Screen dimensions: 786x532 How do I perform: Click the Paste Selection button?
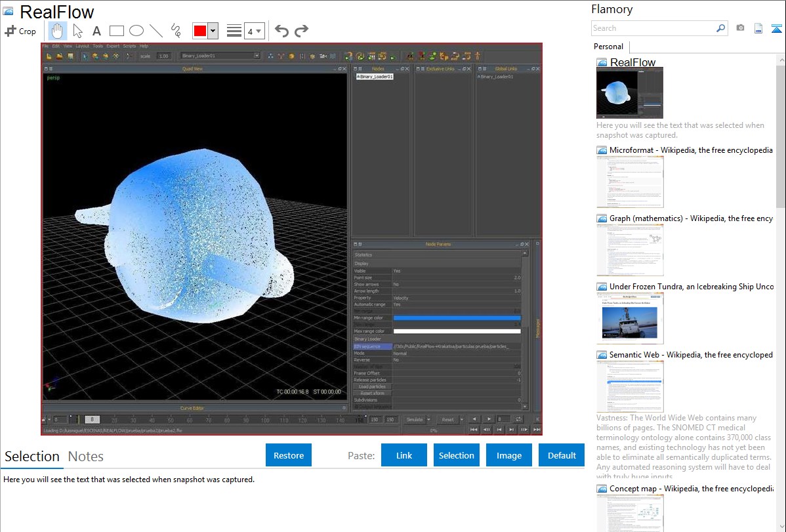[456, 455]
